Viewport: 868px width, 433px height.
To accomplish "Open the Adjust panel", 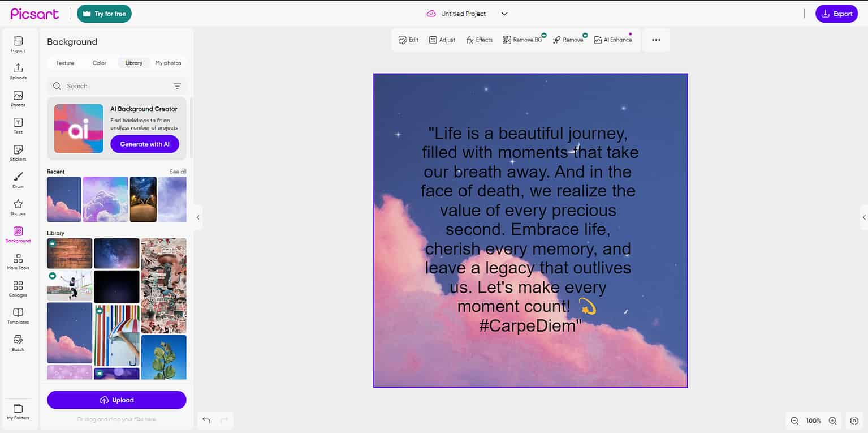I will click(442, 40).
